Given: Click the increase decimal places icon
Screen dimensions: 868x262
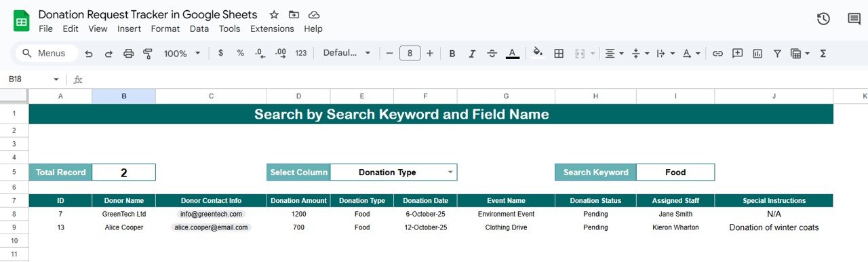Looking at the screenshot, I should pos(281,53).
